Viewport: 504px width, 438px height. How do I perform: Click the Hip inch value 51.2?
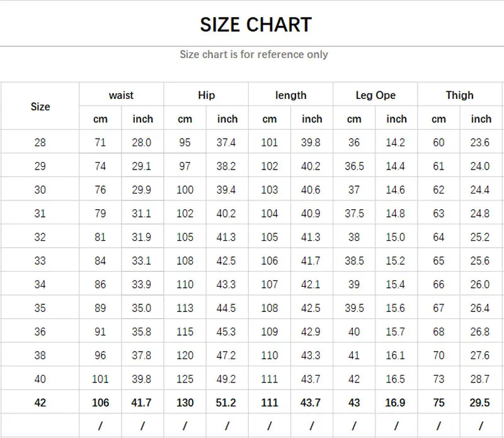[x=227, y=403]
